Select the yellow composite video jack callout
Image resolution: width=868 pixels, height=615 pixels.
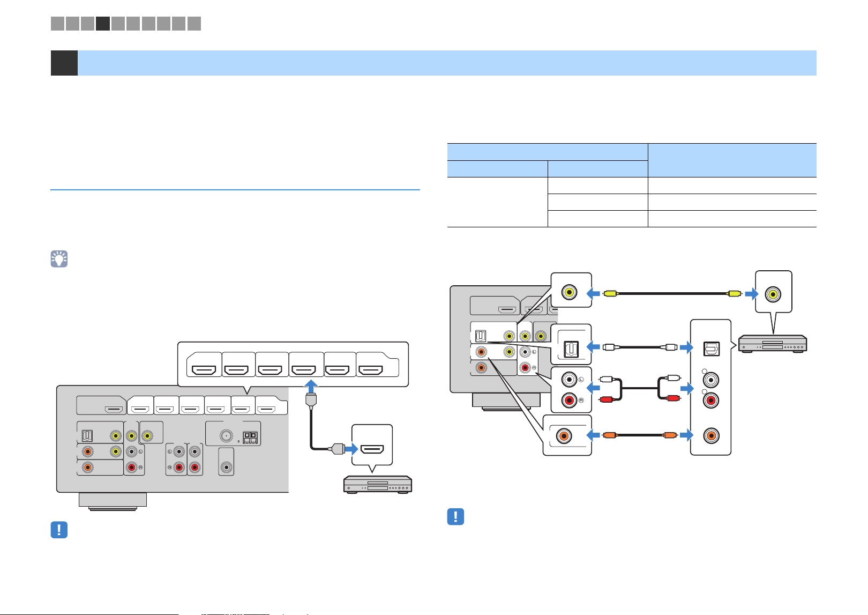(572, 290)
